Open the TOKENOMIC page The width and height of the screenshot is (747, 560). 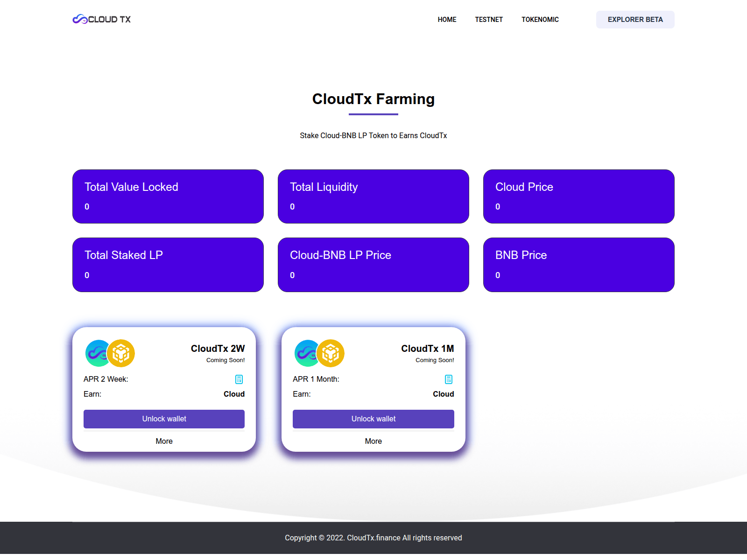(540, 20)
